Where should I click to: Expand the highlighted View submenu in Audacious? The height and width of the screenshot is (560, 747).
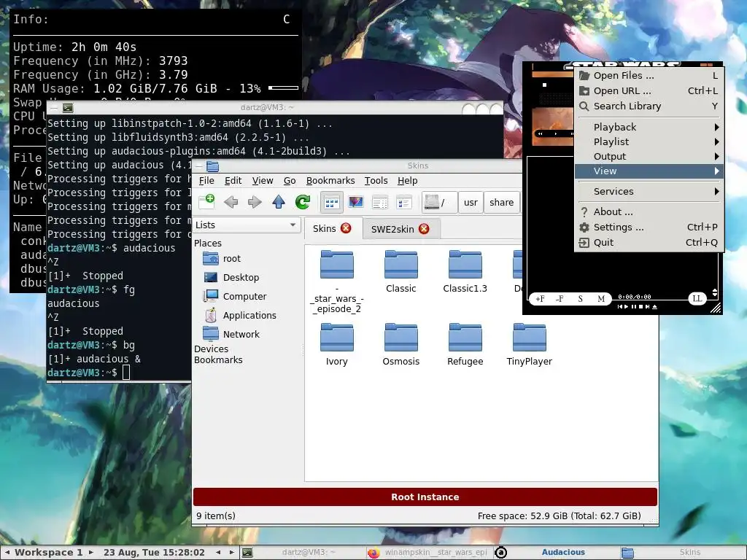(649, 171)
